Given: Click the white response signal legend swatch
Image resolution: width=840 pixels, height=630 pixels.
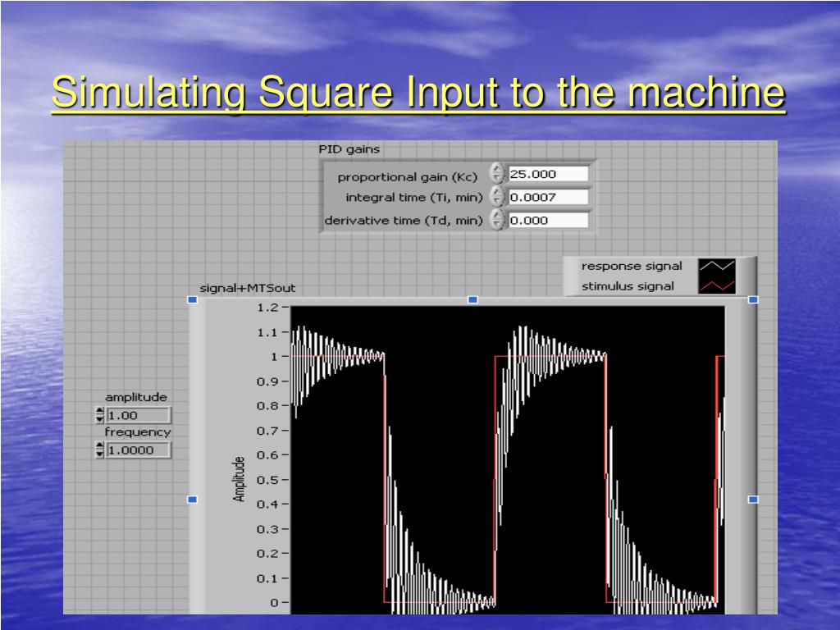Looking at the screenshot, I should tap(717, 266).
